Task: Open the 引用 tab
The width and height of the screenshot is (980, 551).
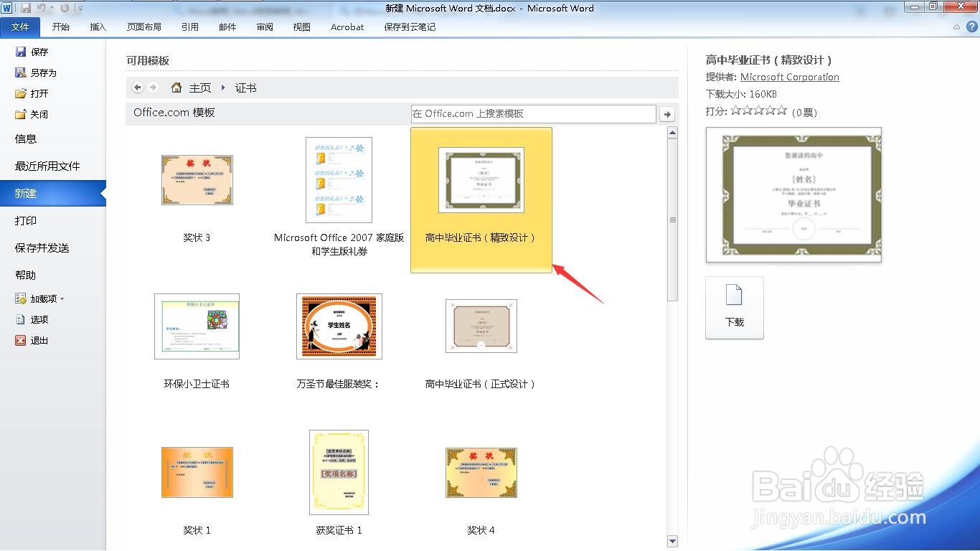Action: 190,27
